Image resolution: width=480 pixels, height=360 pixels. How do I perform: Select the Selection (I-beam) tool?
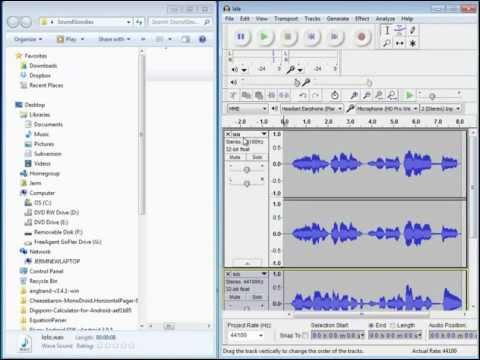(x=387, y=30)
